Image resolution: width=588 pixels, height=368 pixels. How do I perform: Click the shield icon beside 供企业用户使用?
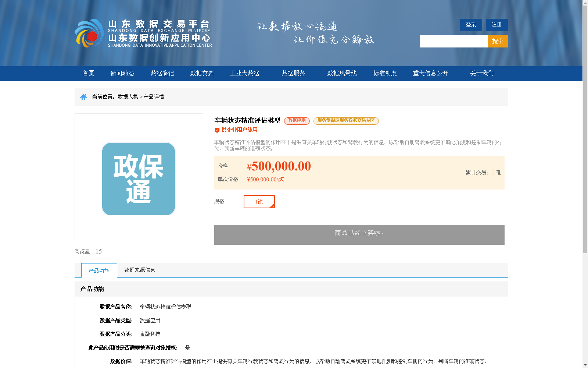click(x=217, y=130)
